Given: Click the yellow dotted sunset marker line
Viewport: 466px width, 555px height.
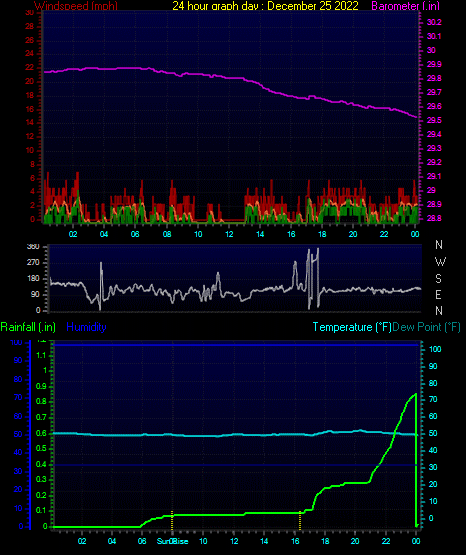Looking at the screenshot, I should point(300,520).
